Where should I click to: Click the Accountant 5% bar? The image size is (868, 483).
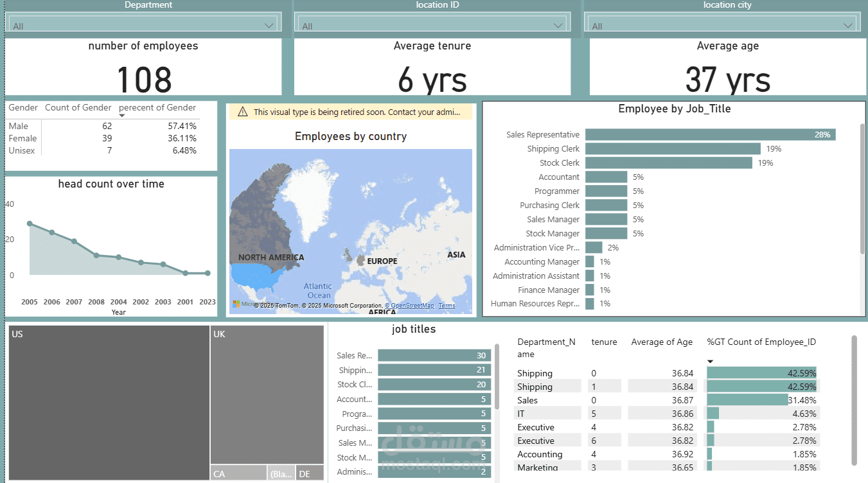(606, 177)
